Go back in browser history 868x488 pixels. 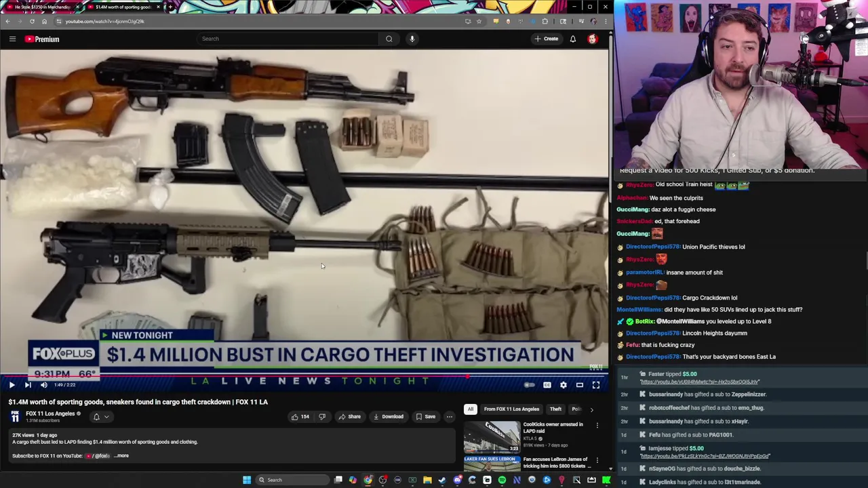(7, 21)
